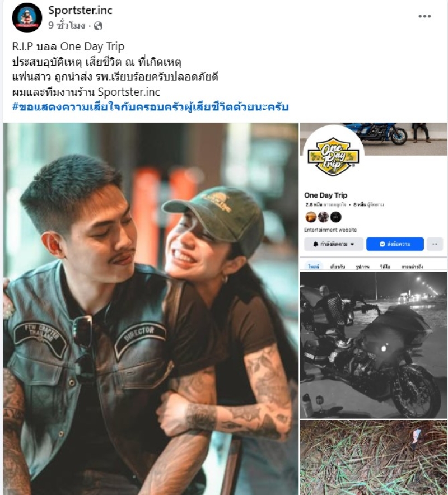
Task: Click the public globe privacy icon
Action: 98,26
